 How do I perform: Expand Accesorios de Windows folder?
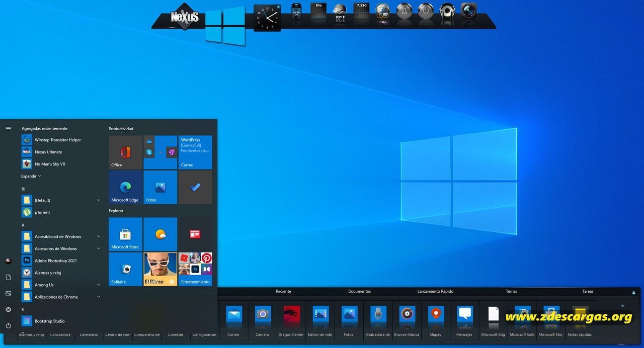pos(99,248)
